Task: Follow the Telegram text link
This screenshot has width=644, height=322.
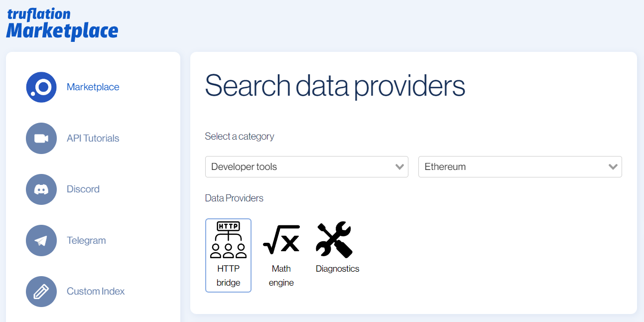Action: pos(87,240)
